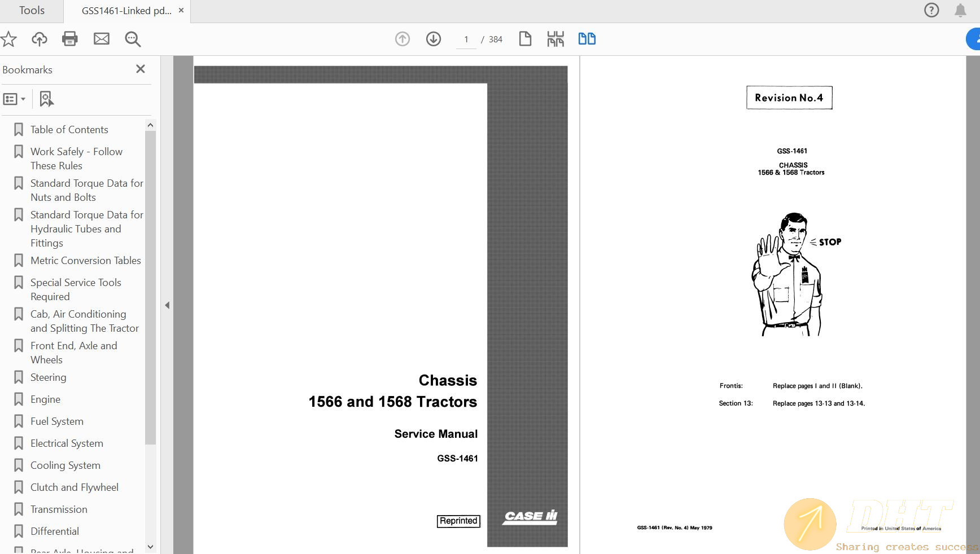Viewport: 980px width, 554px height.
Task: Send the file by email with the envelope icon
Action: coord(102,39)
